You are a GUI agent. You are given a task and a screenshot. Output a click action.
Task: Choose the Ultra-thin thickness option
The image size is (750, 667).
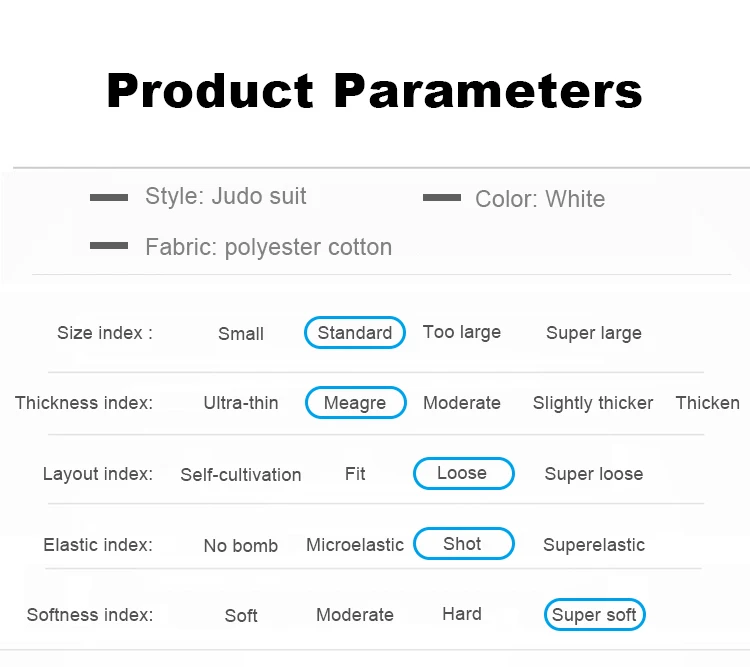pyautogui.click(x=241, y=403)
